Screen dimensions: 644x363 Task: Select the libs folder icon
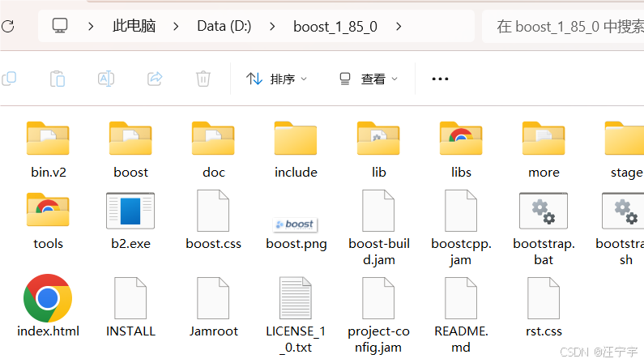(x=461, y=138)
